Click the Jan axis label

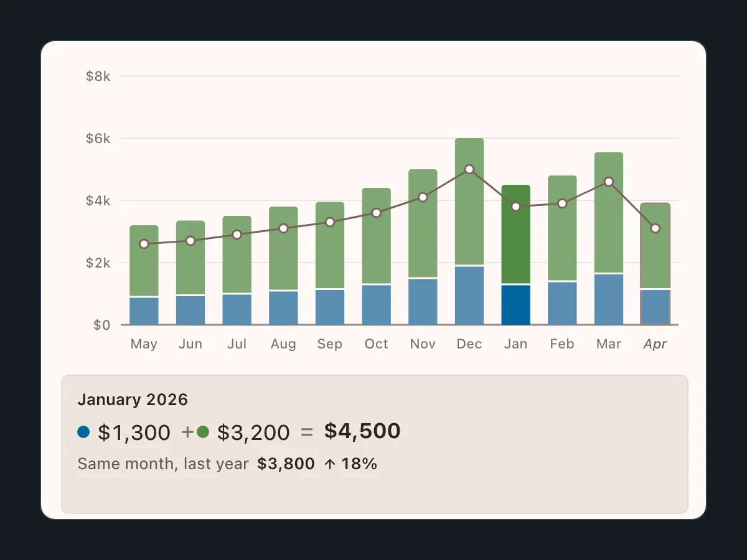pyautogui.click(x=516, y=344)
